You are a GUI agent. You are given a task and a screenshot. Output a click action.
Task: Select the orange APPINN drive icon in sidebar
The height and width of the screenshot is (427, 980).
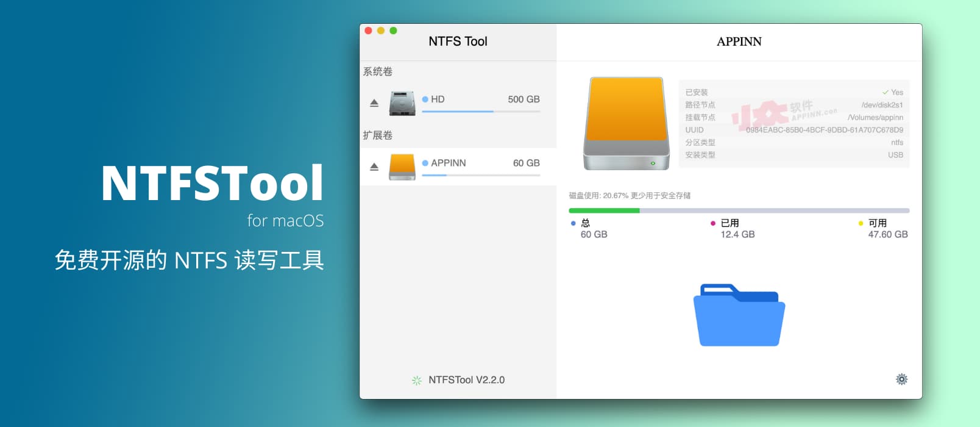pos(402,167)
